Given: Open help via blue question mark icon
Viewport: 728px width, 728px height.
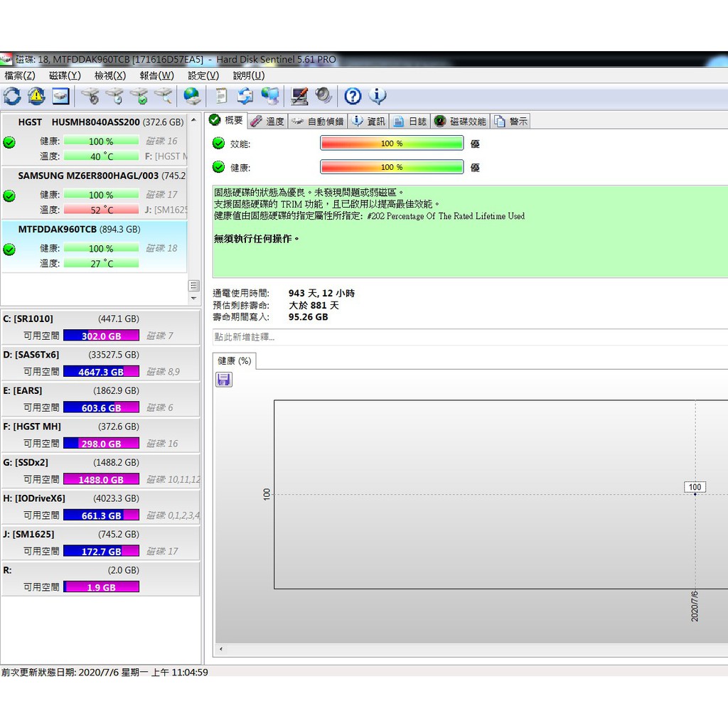Looking at the screenshot, I should (353, 96).
